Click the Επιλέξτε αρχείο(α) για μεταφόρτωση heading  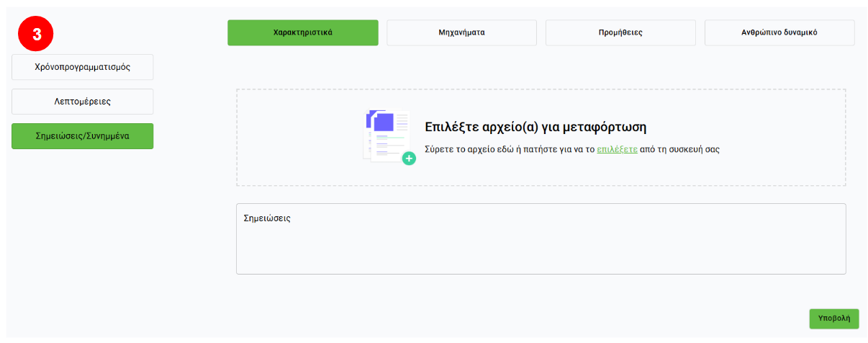click(x=535, y=128)
